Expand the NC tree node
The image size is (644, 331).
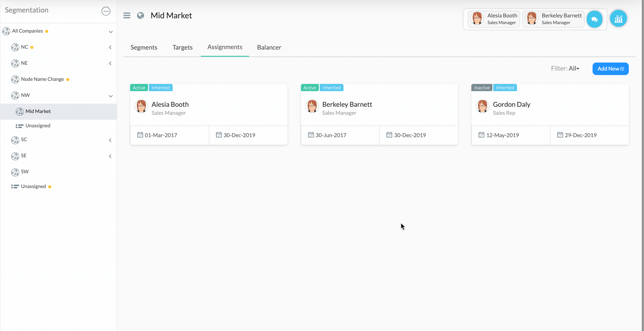pyautogui.click(x=110, y=47)
